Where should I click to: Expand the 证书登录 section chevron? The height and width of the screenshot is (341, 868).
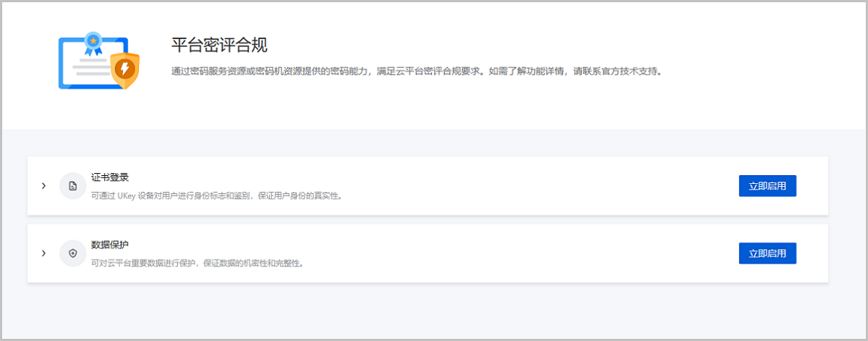(x=43, y=186)
